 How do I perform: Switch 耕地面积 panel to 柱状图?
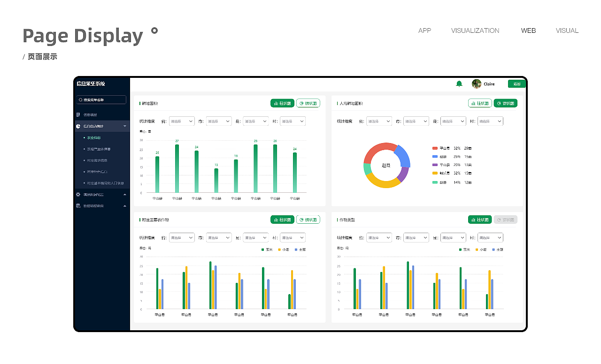coord(282,103)
